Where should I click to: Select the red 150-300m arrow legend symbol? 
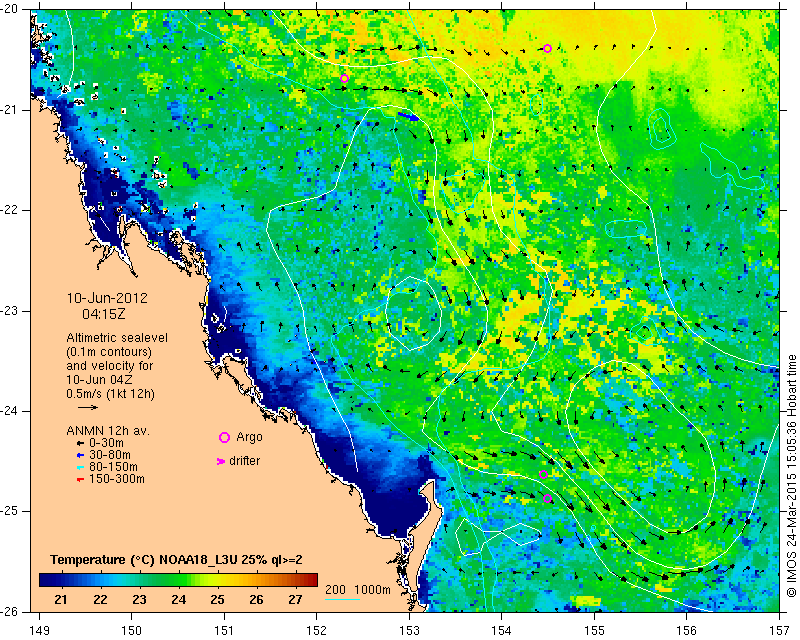[x=80, y=480]
